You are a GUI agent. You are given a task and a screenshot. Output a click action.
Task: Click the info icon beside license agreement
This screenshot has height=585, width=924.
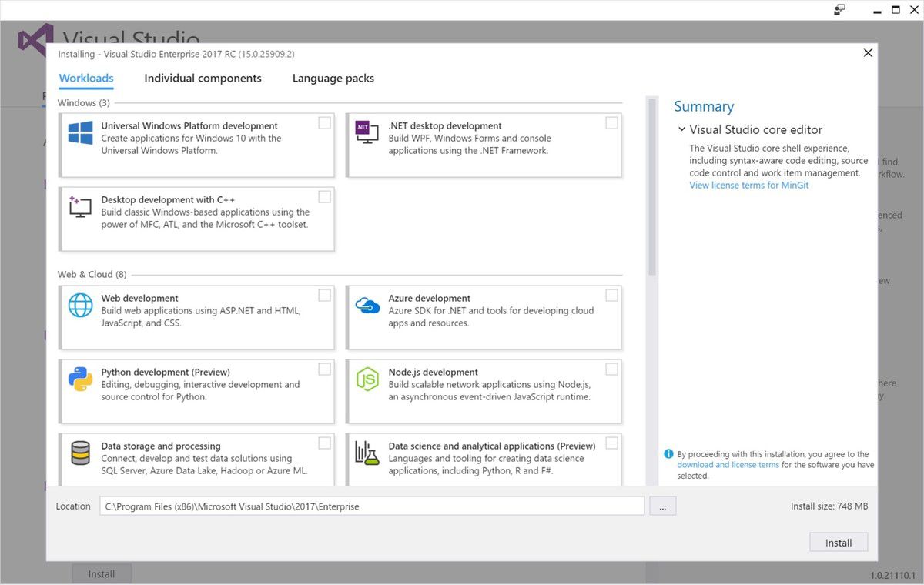[668, 454]
